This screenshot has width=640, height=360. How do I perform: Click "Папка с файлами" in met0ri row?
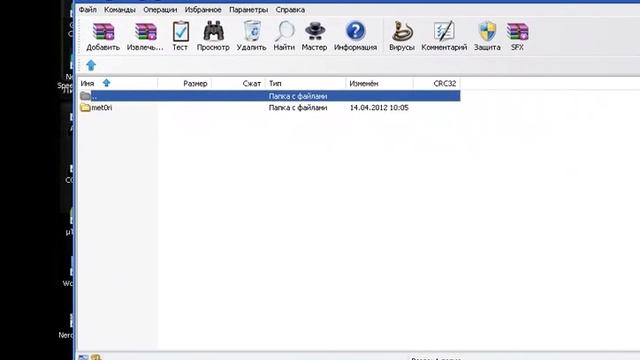(x=298, y=108)
